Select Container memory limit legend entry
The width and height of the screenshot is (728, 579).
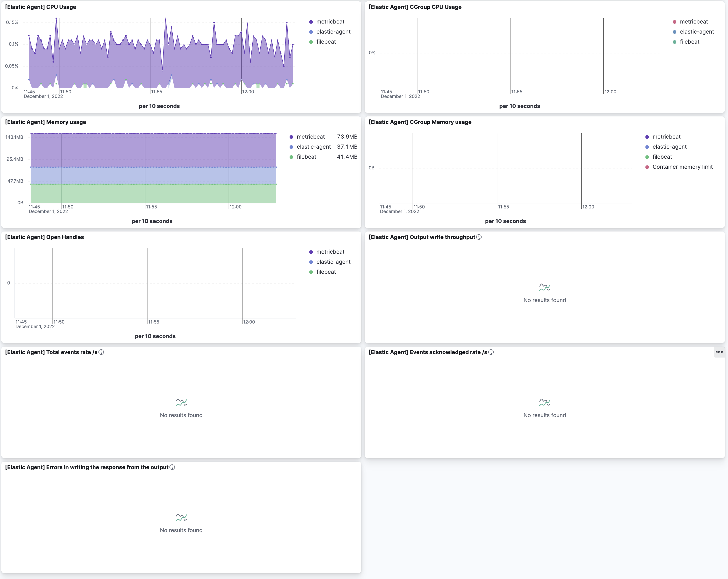tap(682, 167)
